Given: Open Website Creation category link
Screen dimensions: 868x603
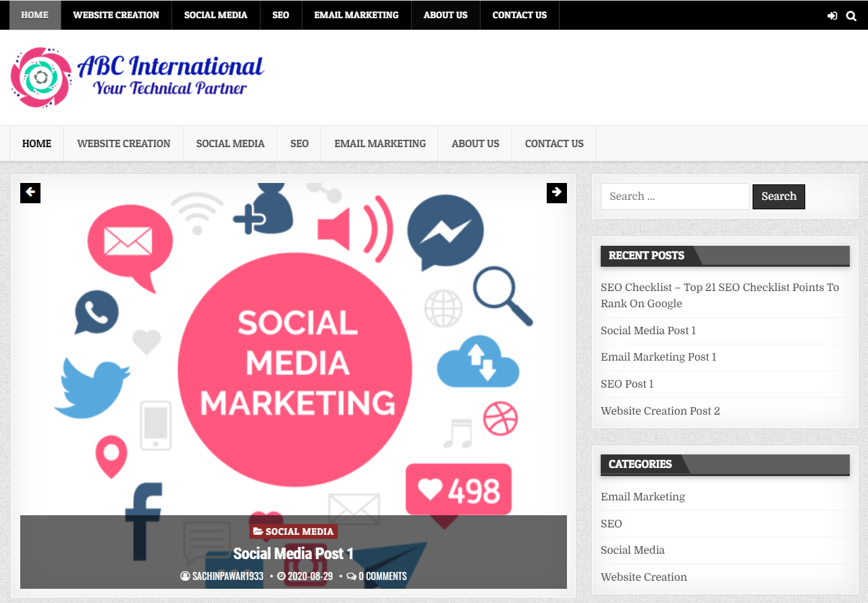Looking at the screenshot, I should click(644, 577).
